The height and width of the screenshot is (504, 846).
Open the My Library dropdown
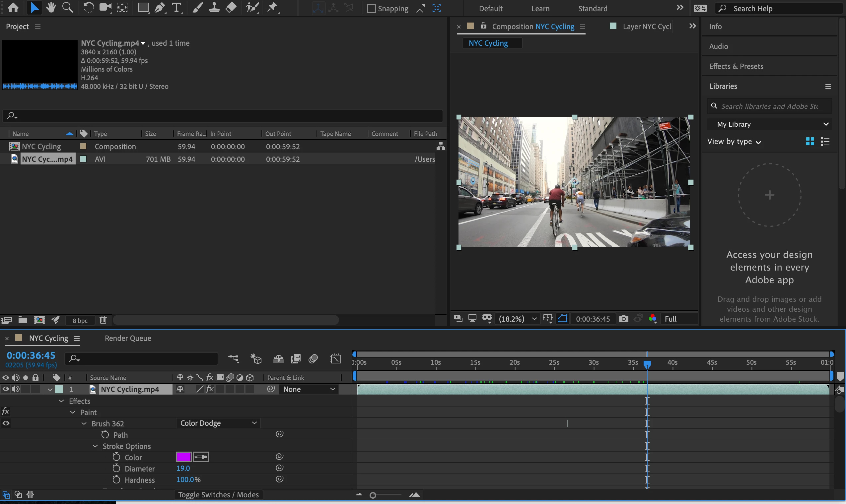(770, 124)
